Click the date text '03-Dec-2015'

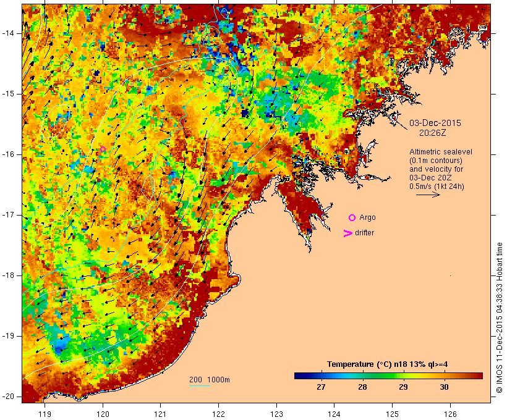(x=435, y=123)
